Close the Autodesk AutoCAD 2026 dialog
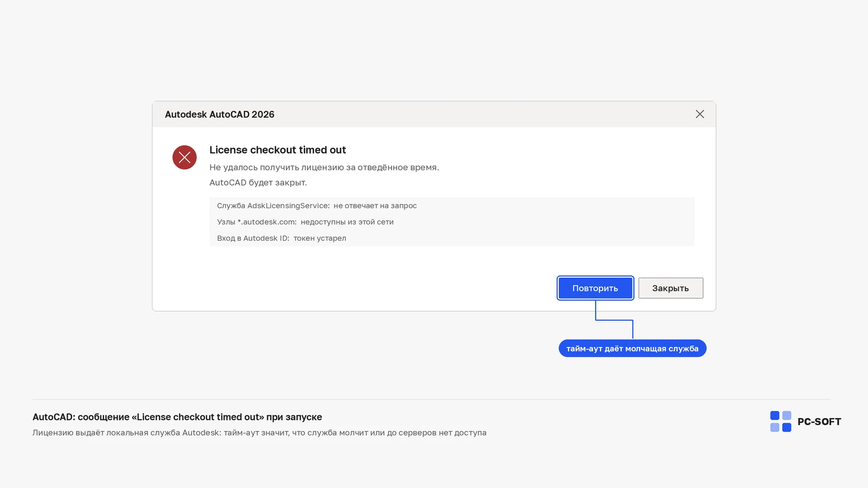 pyautogui.click(x=700, y=114)
